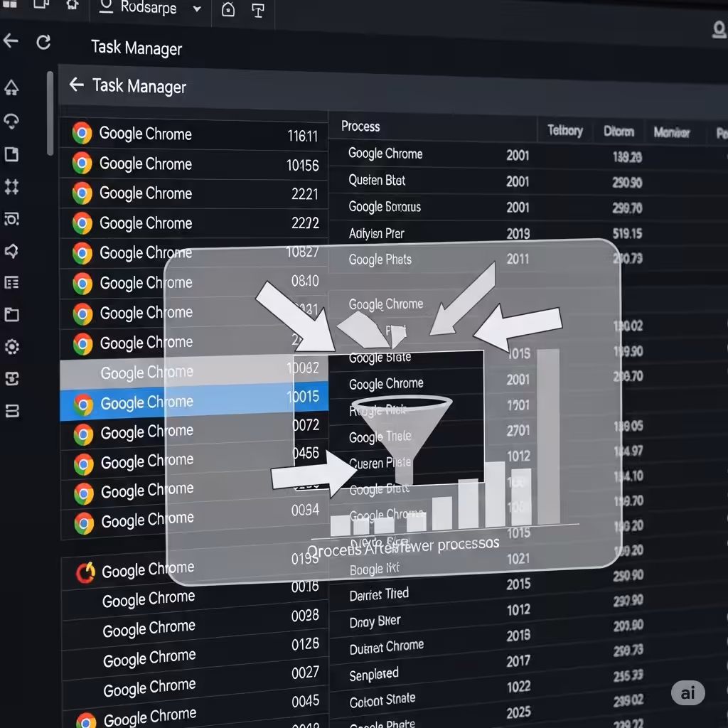This screenshot has width=728, height=728.
Task: Click the Chrome icon in the 10156 row
Action: click(82, 163)
